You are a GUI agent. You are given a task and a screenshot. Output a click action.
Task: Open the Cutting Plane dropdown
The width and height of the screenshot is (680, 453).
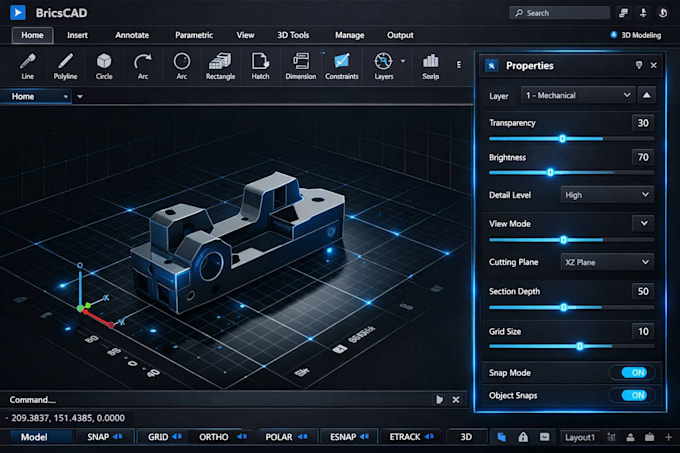pyautogui.click(x=607, y=262)
